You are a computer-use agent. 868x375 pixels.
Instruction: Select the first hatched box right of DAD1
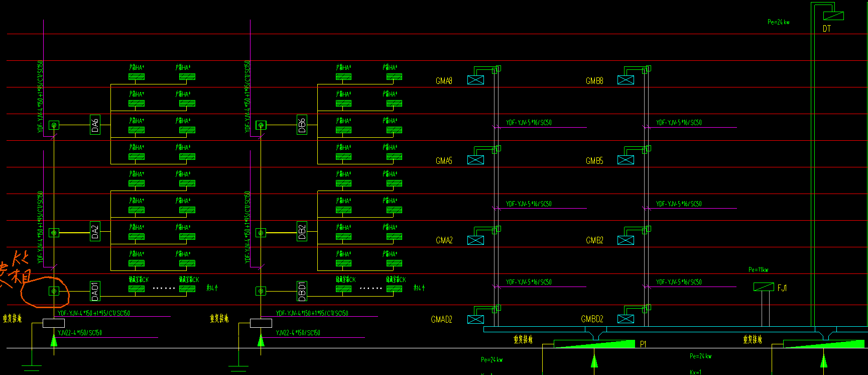pos(137,289)
